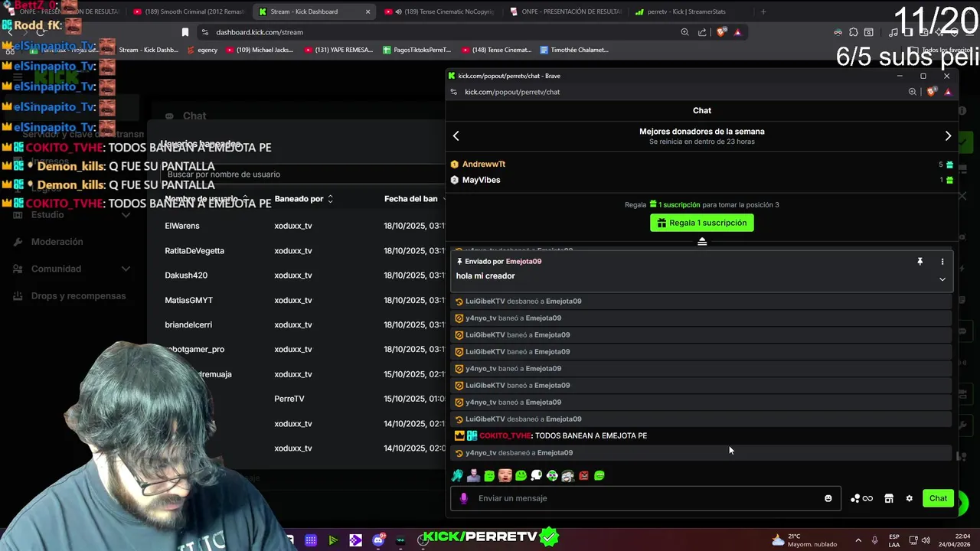Open egency bookmark
Image resolution: width=980 pixels, height=551 pixels.
[x=202, y=50]
